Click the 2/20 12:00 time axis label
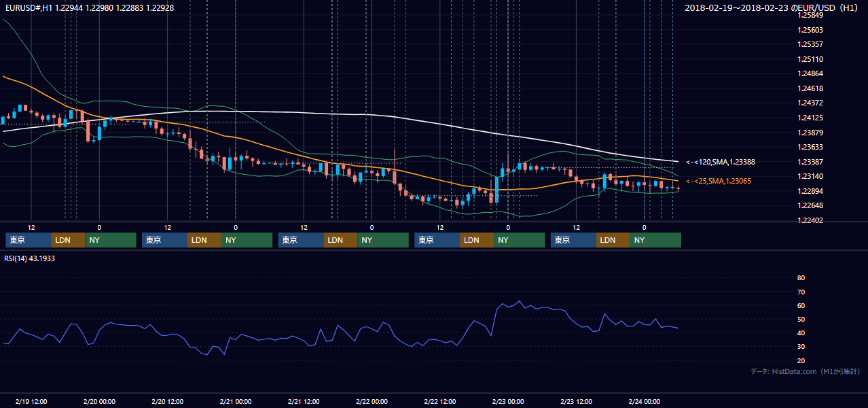Screen dimensions: 868x408 pyautogui.click(x=167, y=401)
